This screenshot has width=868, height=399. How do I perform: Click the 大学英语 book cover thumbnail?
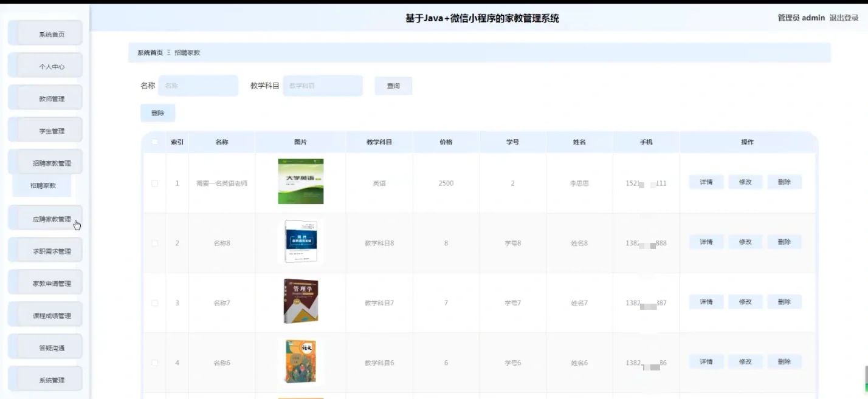point(300,182)
